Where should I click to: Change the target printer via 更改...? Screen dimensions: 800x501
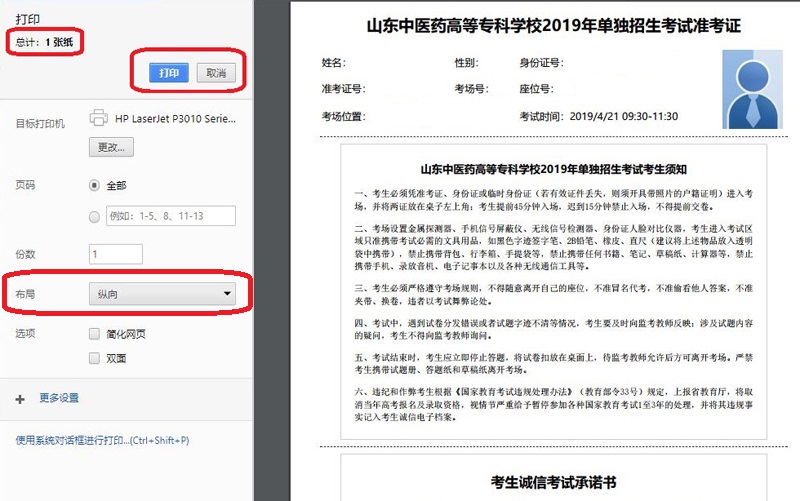coord(111,147)
